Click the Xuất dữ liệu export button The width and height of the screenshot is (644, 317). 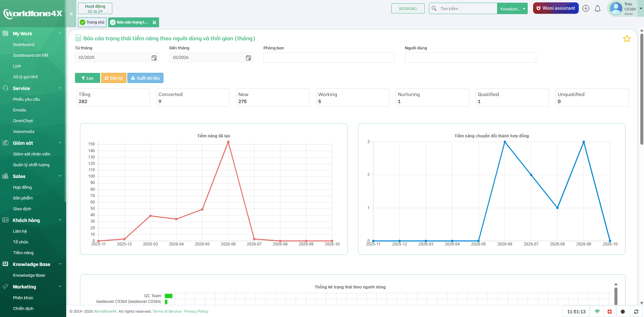click(145, 78)
